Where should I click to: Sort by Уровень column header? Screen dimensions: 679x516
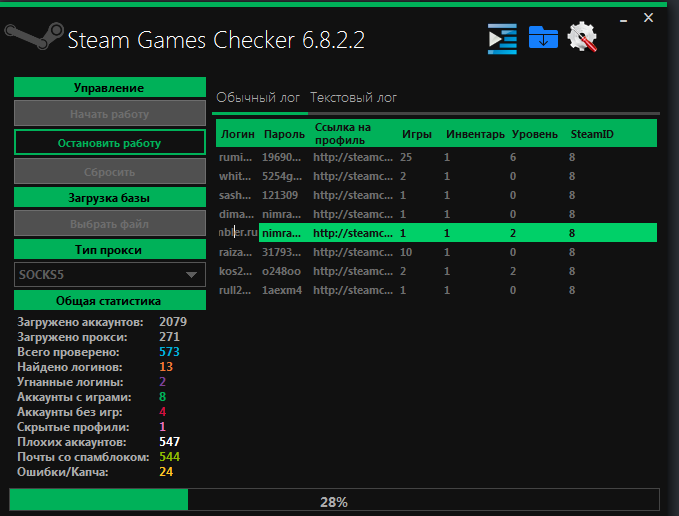tap(534, 134)
